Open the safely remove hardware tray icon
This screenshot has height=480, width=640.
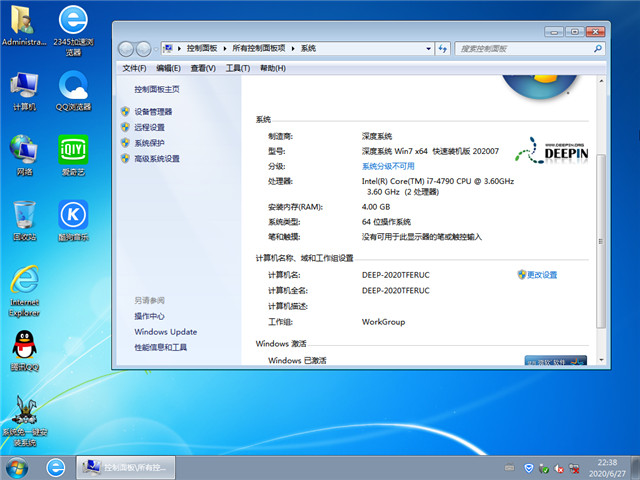click(x=544, y=468)
